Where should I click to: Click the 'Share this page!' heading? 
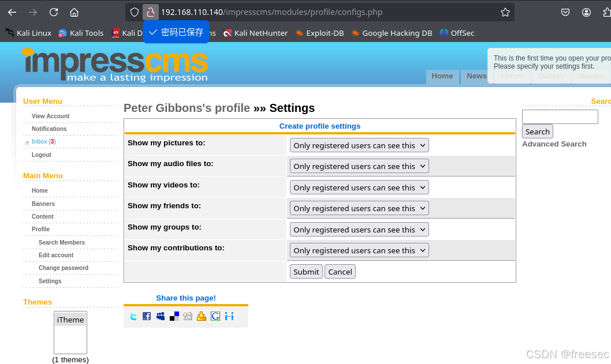click(186, 298)
